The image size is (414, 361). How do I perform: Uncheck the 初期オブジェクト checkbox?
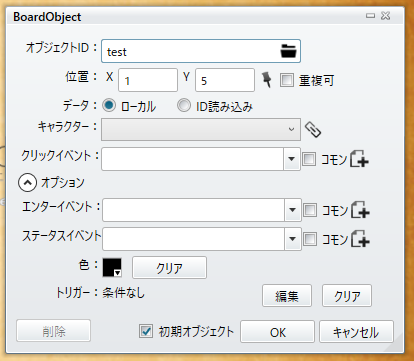coord(146,331)
